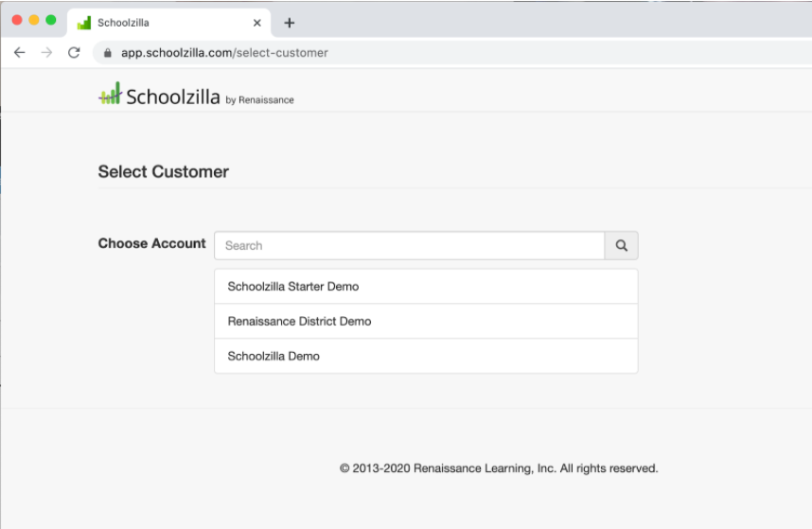
Task: Select the Schoolzilla browser tab
Action: coord(168,23)
